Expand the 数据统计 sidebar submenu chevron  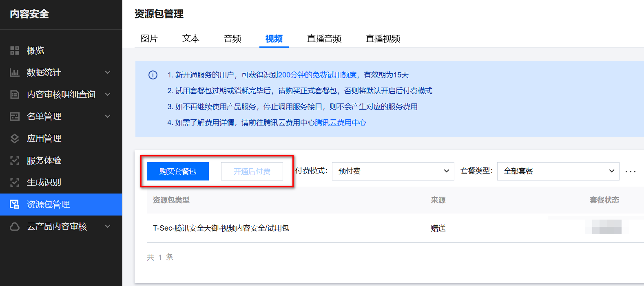click(x=108, y=73)
